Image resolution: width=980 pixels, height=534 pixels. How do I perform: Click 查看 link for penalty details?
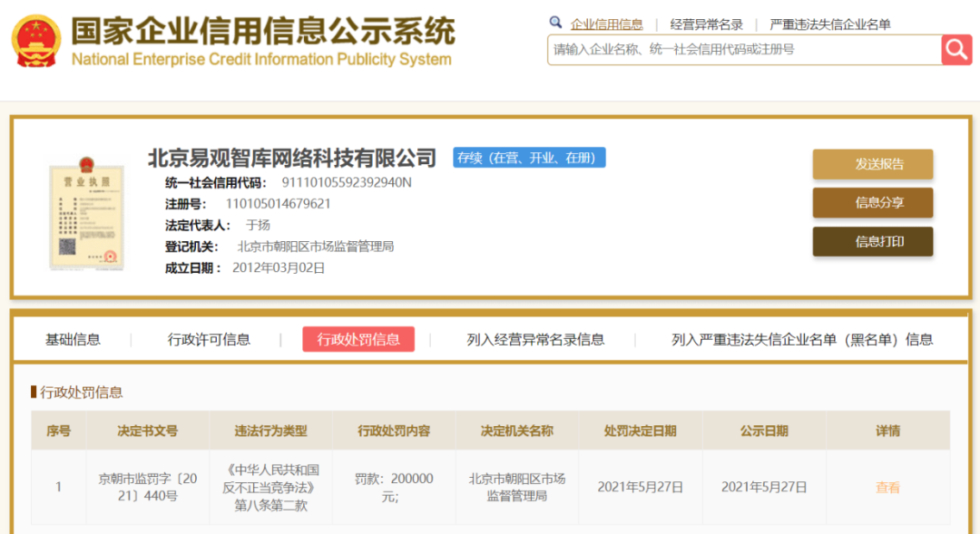tap(887, 488)
